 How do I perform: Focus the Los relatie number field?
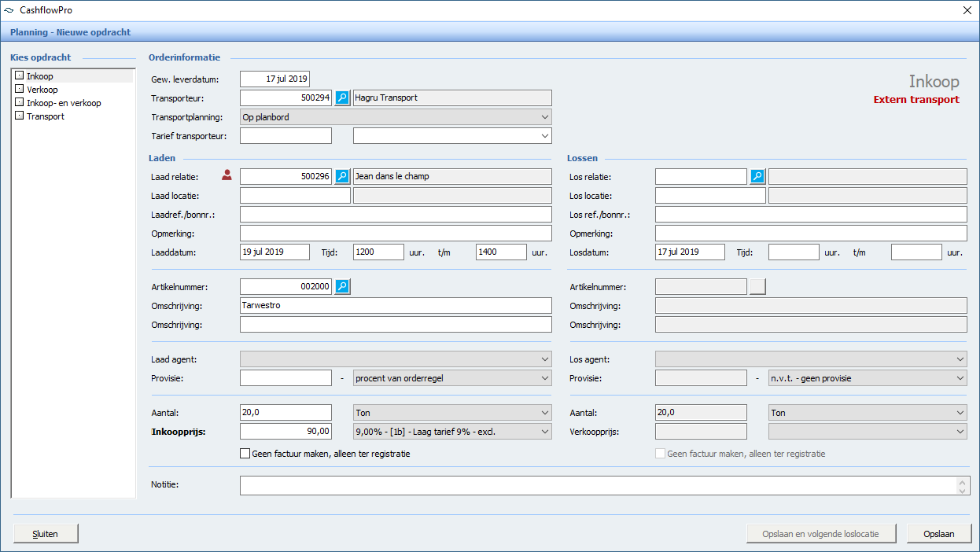[x=701, y=176]
